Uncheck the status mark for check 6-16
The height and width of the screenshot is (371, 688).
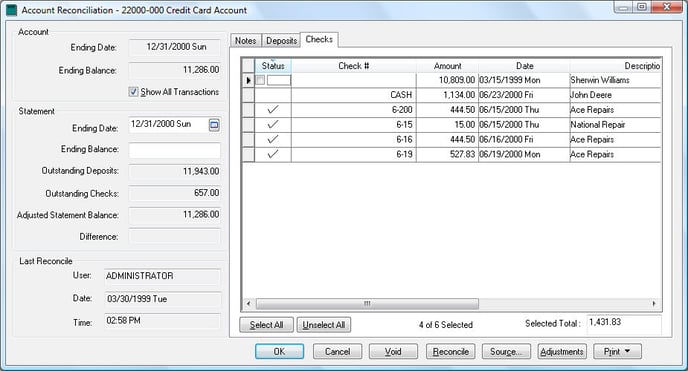click(273, 139)
